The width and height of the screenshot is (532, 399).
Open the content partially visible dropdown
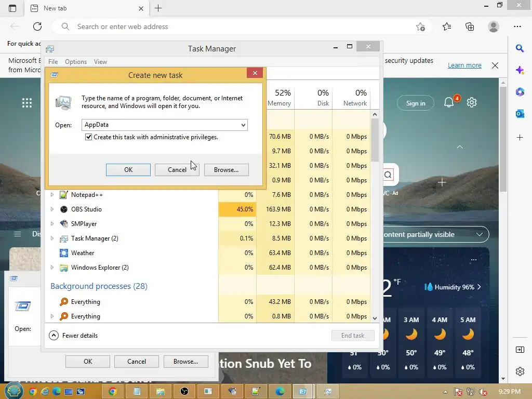coord(480,234)
